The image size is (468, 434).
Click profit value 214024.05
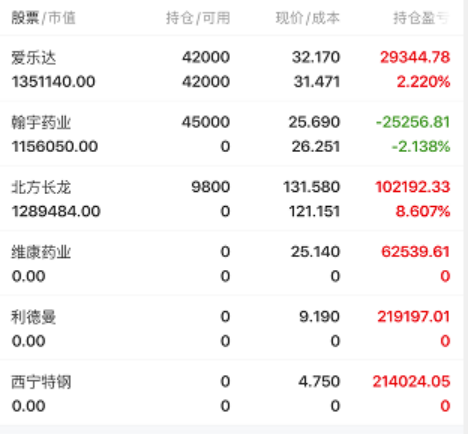tap(412, 381)
